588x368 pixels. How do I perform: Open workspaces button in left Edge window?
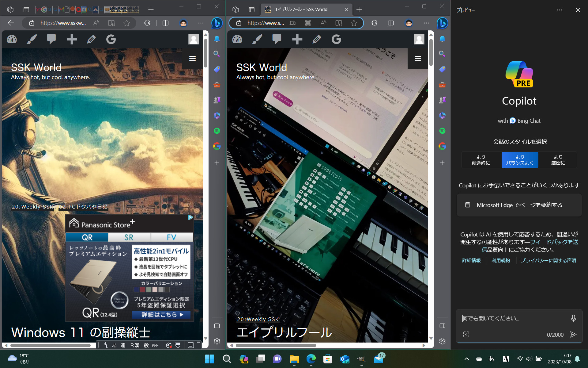tap(10, 10)
